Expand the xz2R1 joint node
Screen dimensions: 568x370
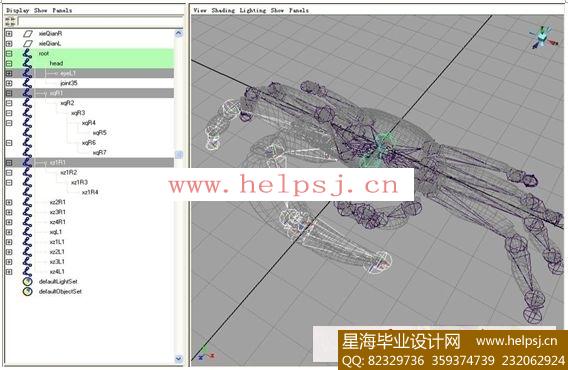tap(9, 202)
